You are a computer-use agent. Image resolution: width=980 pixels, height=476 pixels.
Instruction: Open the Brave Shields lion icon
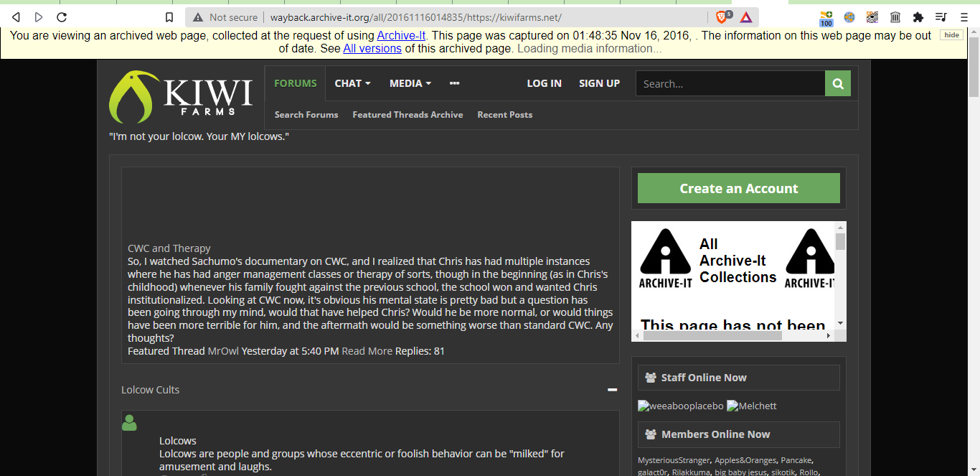click(722, 17)
